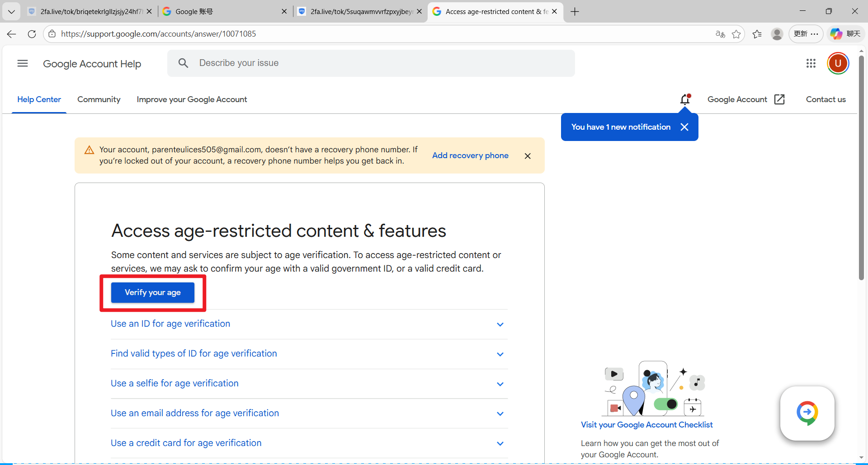Open the user account avatar

tap(838, 63)
